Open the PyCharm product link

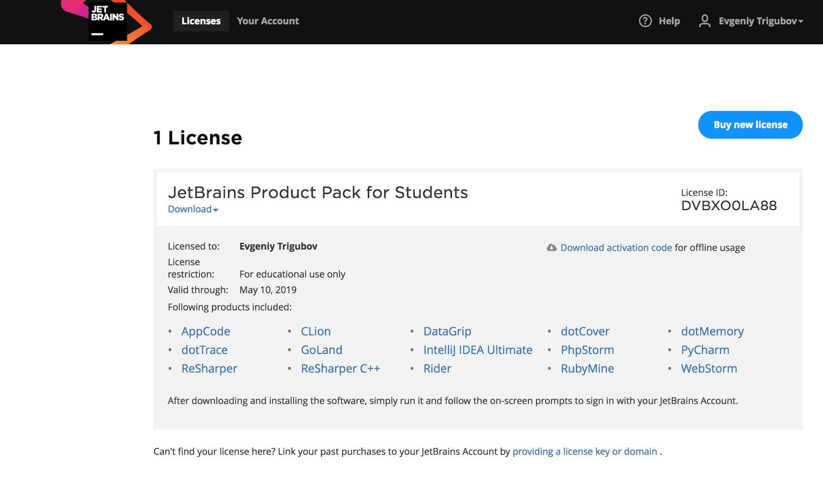(705, 350)
